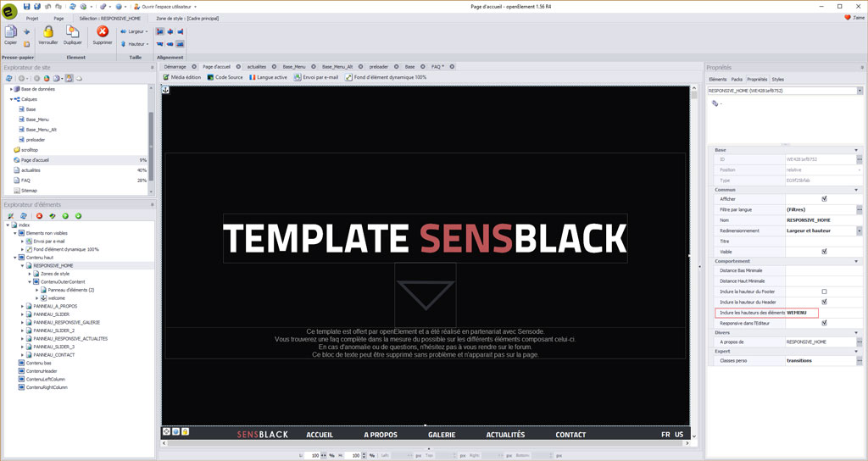Enable Inclure la hauteur du Footer checkbox
The height and width of the screenshot is (461, 868).
coord(824,292)
